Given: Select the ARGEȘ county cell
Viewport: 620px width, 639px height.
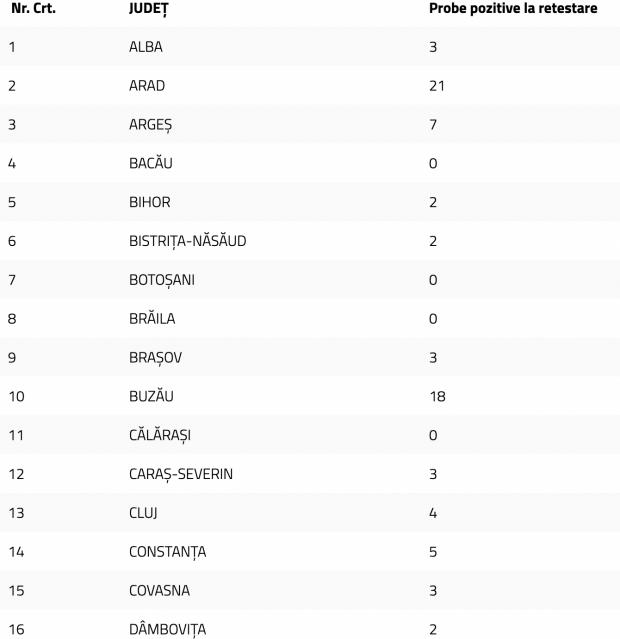Looking at the screenshot, I should point(151,125).
